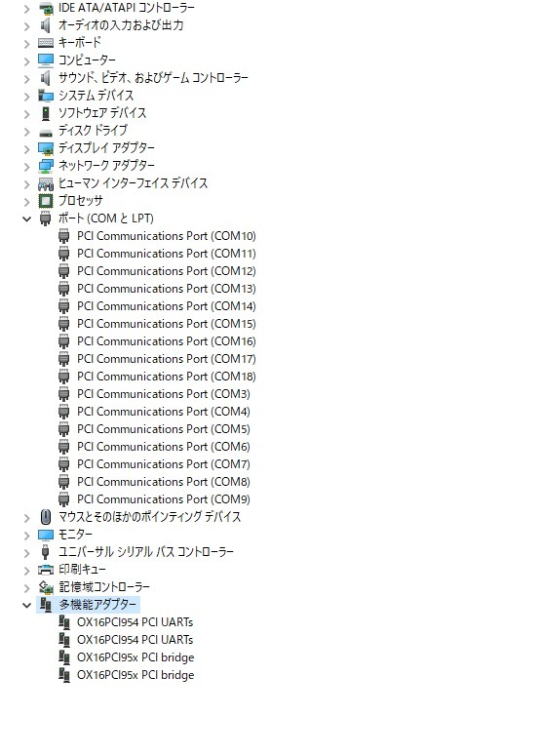Click the monitor (モニター) category icon
The height and width of the screenshot is (756, 541).
click(46, 535)
